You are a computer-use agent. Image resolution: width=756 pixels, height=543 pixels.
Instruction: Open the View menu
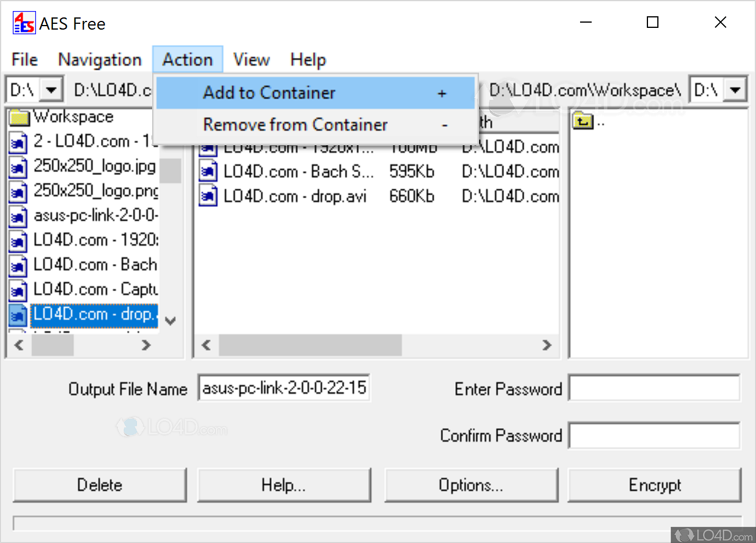pyautogui.click(x=251, y=59)
